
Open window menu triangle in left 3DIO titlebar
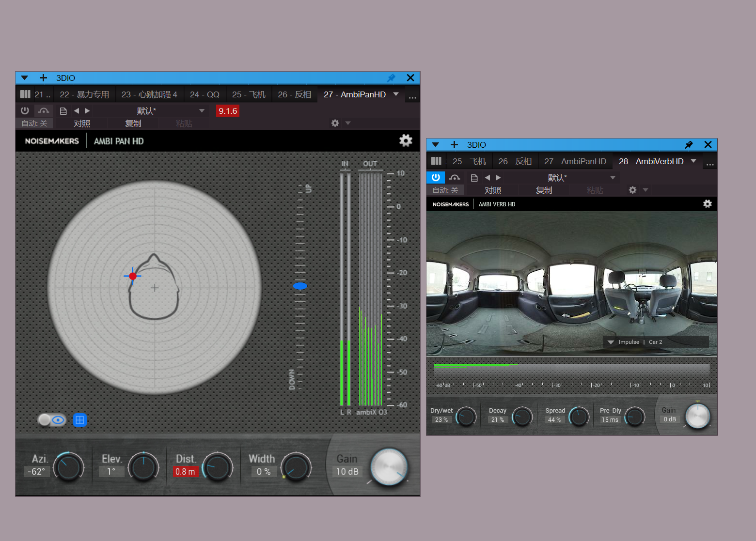coord(25,77)
